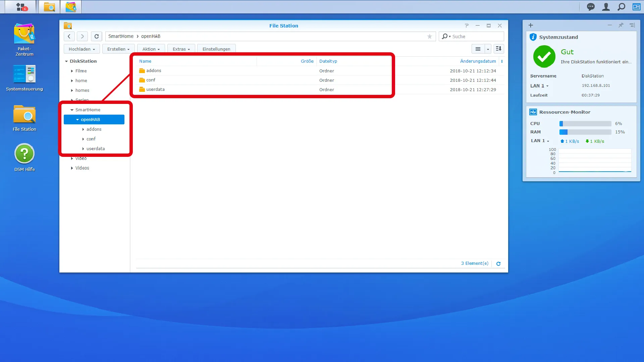The height and width of the screenshot is (362, 644).
Task: Expand the userdata tree node
Action: point(83,149)
